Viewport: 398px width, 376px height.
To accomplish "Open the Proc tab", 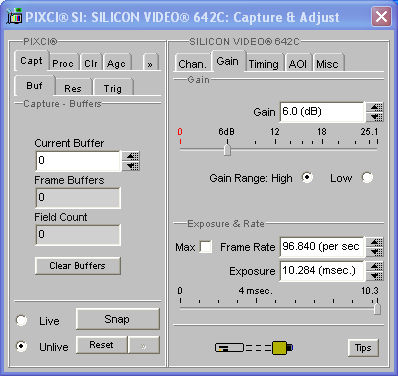I will pyautogui.click(x=63, y=63).
